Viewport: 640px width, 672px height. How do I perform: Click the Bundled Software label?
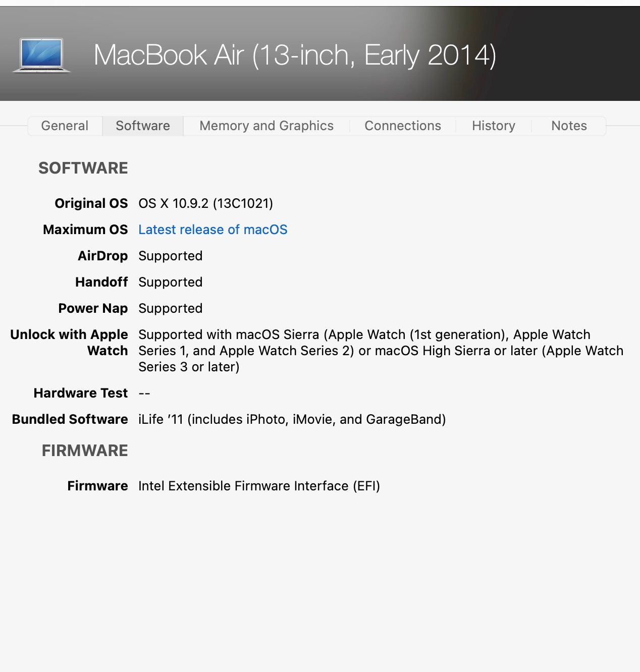tap(70, 419)
